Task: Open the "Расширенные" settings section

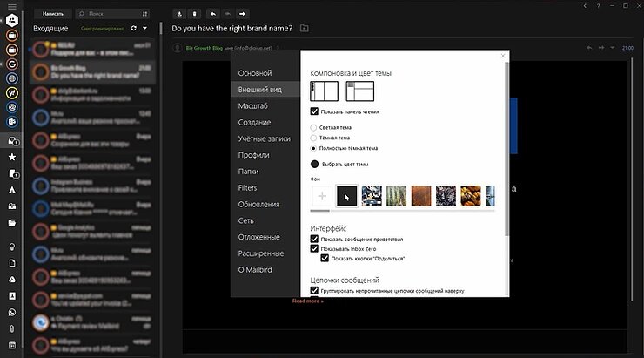Action: (261, 253)
